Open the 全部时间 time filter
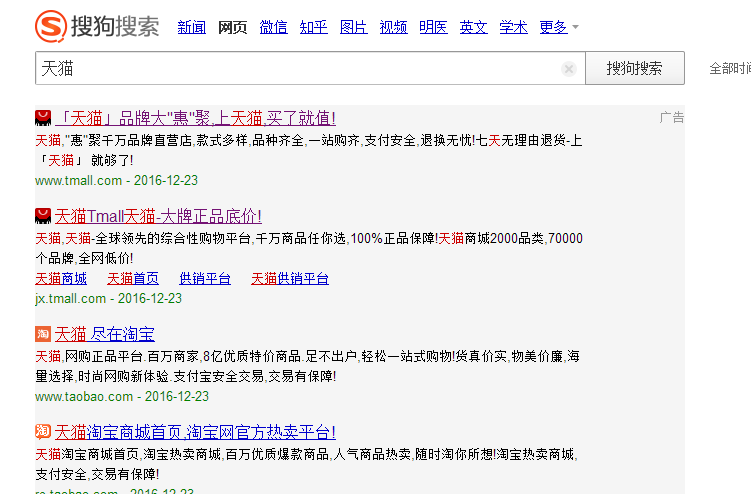 [730, 69]
